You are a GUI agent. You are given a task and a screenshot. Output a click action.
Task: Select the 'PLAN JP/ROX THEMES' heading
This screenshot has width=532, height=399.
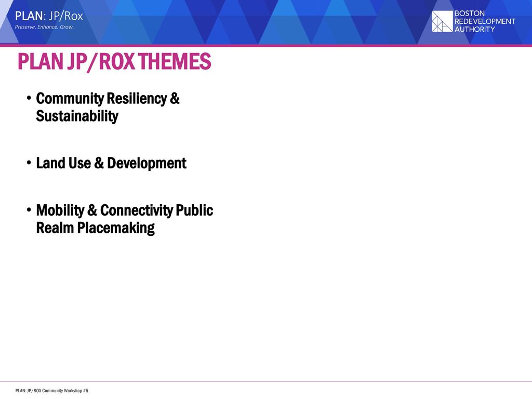(x=114, y=61)
